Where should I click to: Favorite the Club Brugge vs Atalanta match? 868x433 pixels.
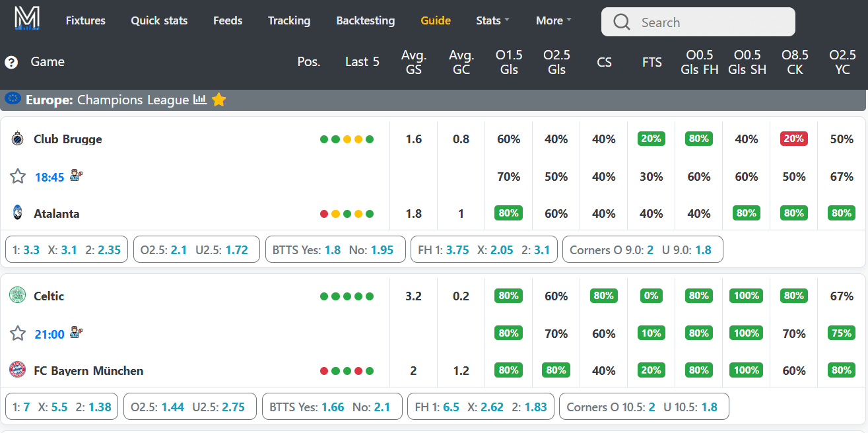tap(18, 176)
